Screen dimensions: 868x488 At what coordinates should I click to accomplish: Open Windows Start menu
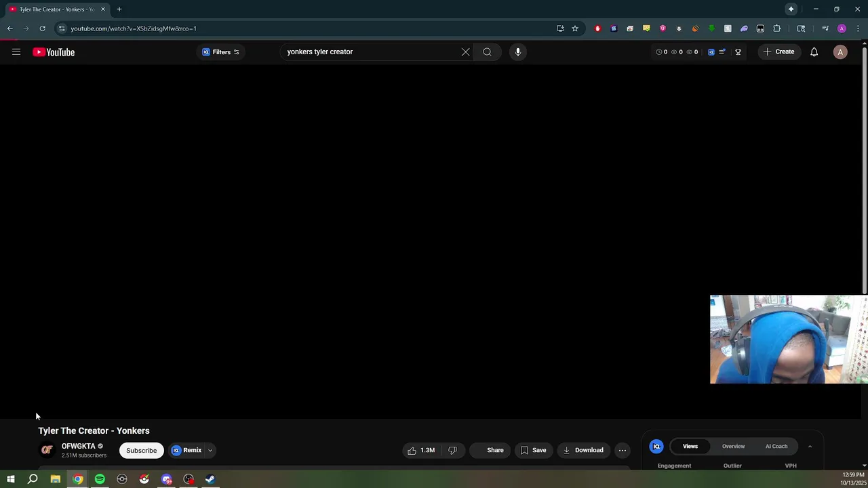pyautogui.click(x=11, y=479)
